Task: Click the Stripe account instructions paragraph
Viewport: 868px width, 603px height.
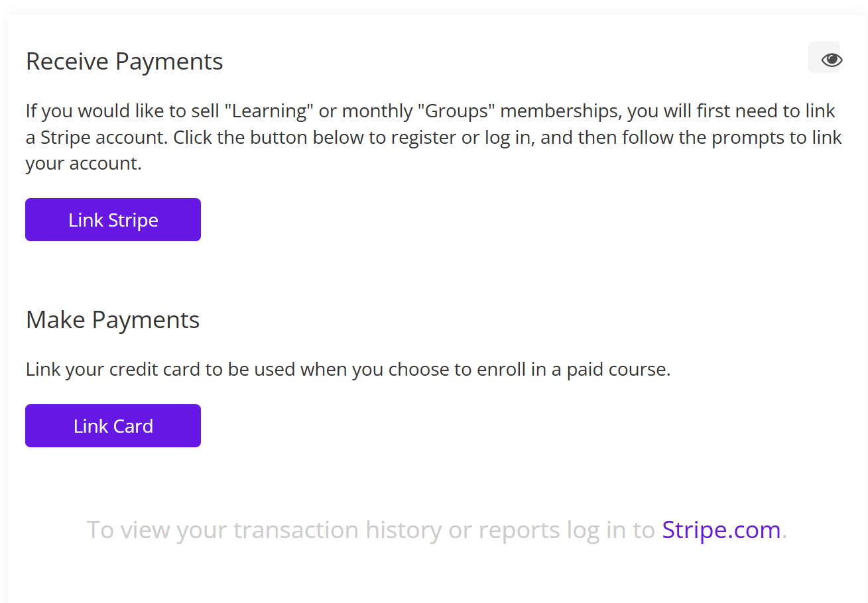Action: click(434, 137)
